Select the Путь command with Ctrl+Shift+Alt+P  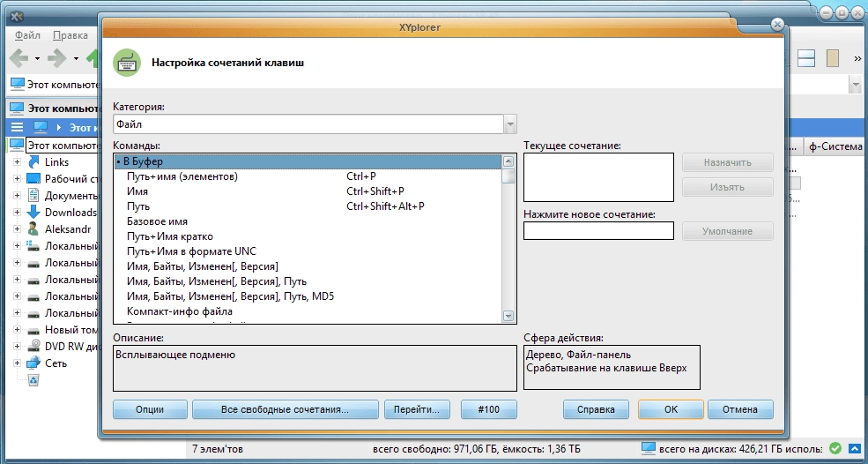pyautogui.click(x=308, y=206)
